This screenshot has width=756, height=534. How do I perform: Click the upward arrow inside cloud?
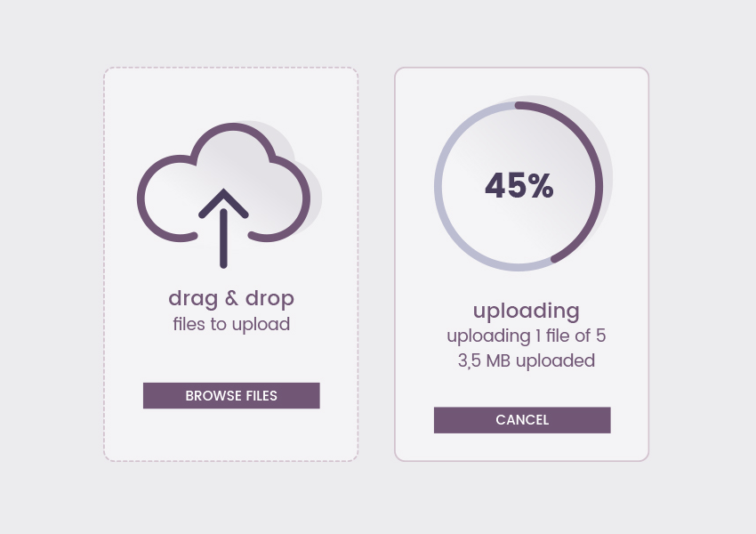point(223,228)
